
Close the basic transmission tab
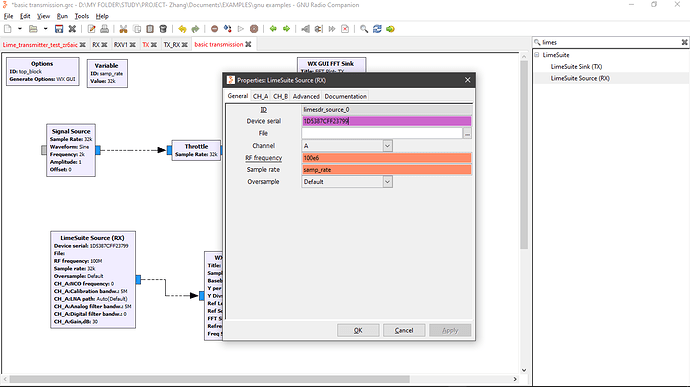tap(248, 44)
